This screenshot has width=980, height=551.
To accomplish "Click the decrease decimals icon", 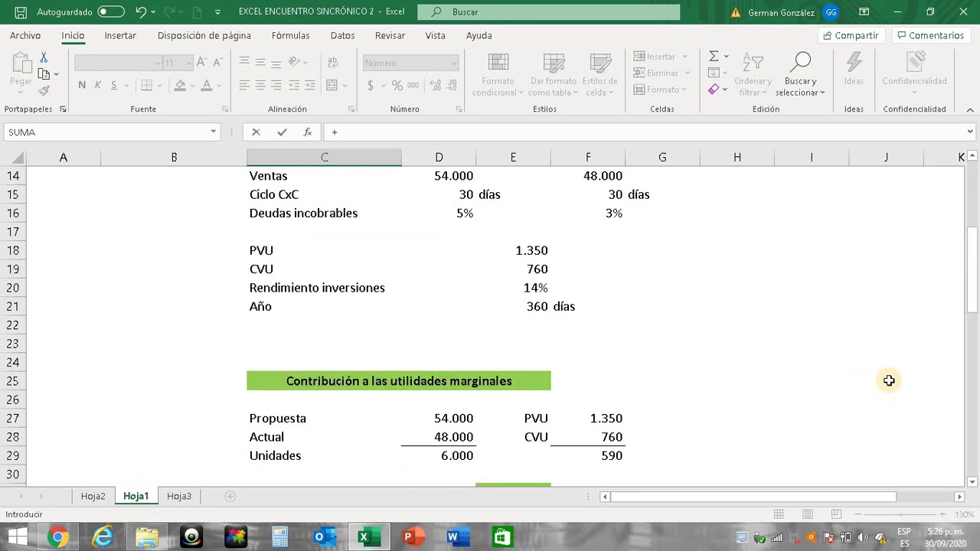I will coord(450,85).
